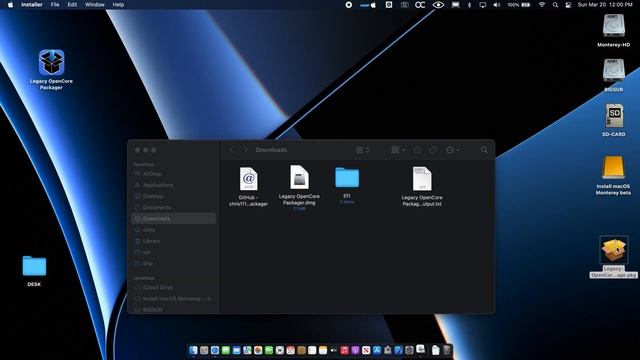Open Safari from the Dock
Screen dimensions: 640x360
[x=215, y=350]
